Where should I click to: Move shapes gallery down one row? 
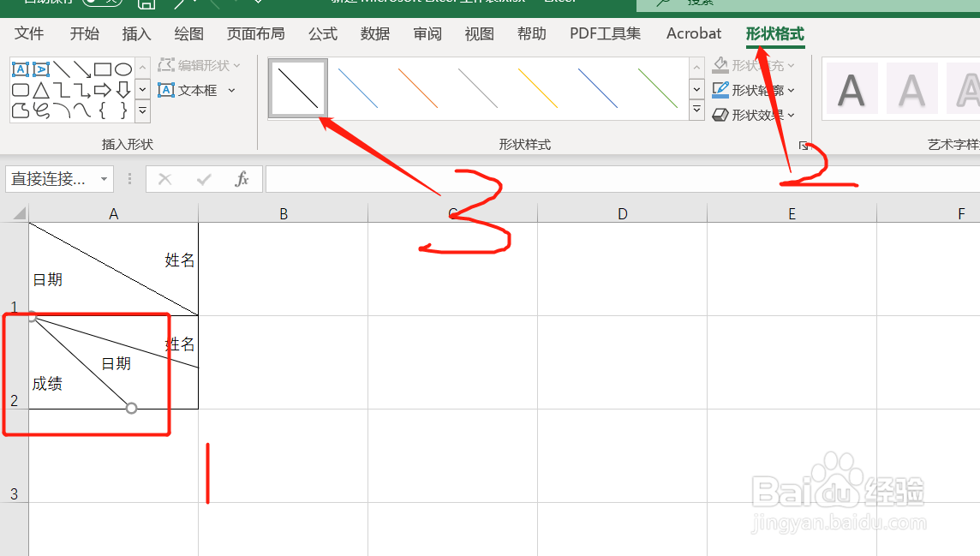142,89
